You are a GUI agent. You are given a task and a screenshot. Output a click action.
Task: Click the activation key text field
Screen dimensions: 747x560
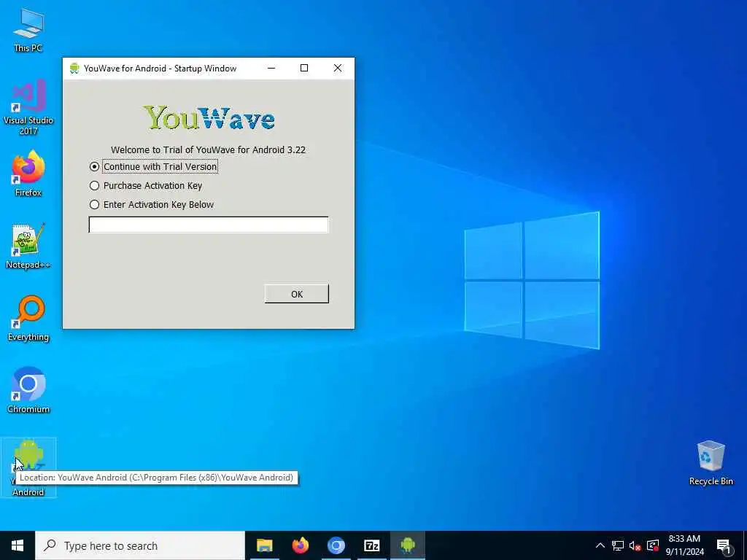[208, 225]
